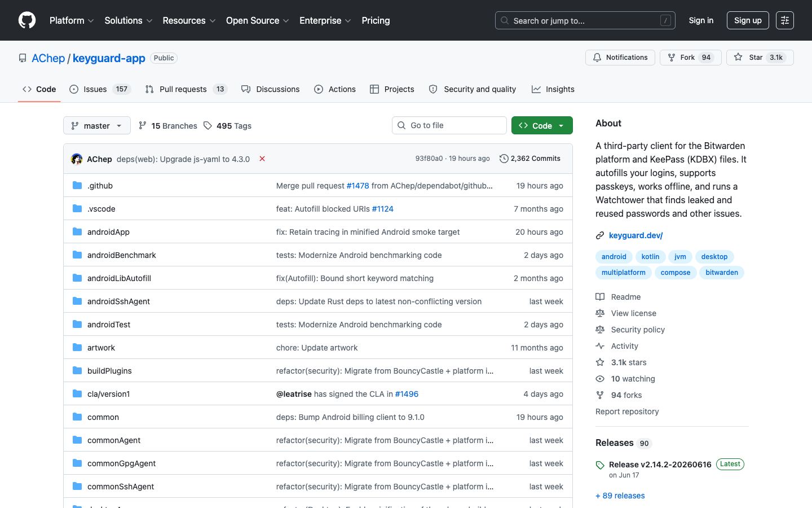Click the eye icon beside 10 watching
This screenshot has width=812, height=508.
[x=600, y=379]
